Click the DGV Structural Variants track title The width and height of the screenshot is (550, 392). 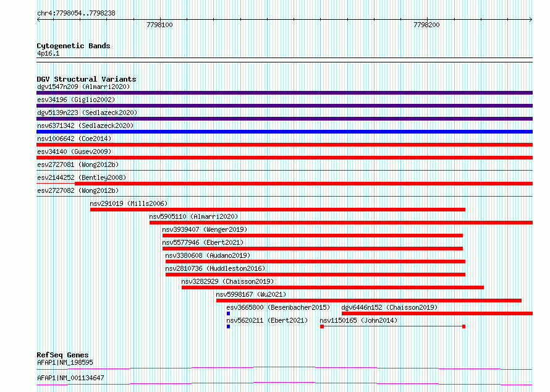pyautogui.click(x=87, y=79)
